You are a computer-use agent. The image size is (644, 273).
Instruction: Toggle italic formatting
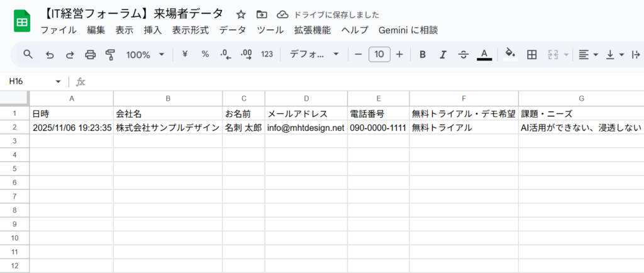(443, 55)
